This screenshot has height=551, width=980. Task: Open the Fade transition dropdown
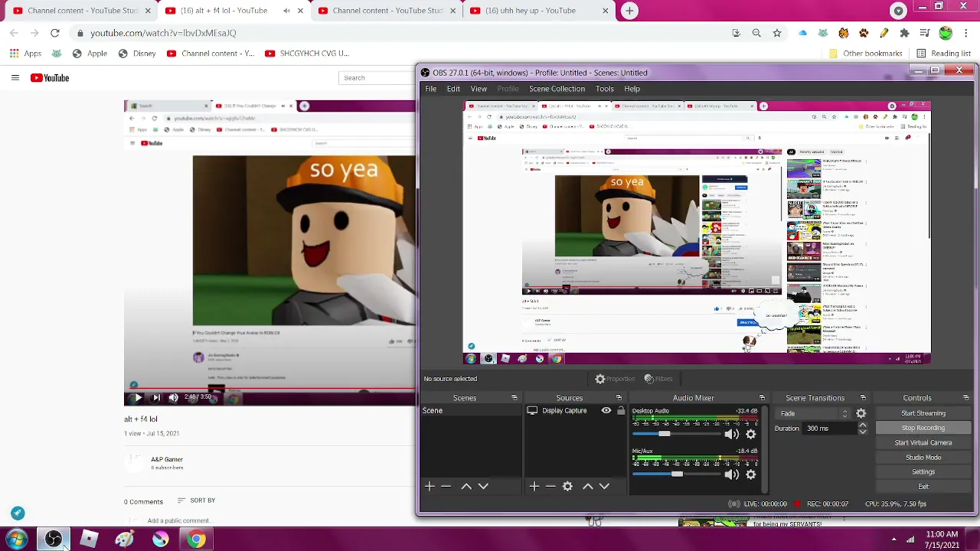tap(815, 413)
